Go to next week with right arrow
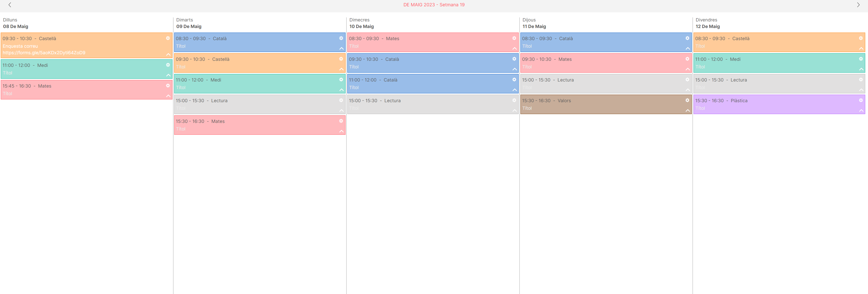 coord(858,5)
